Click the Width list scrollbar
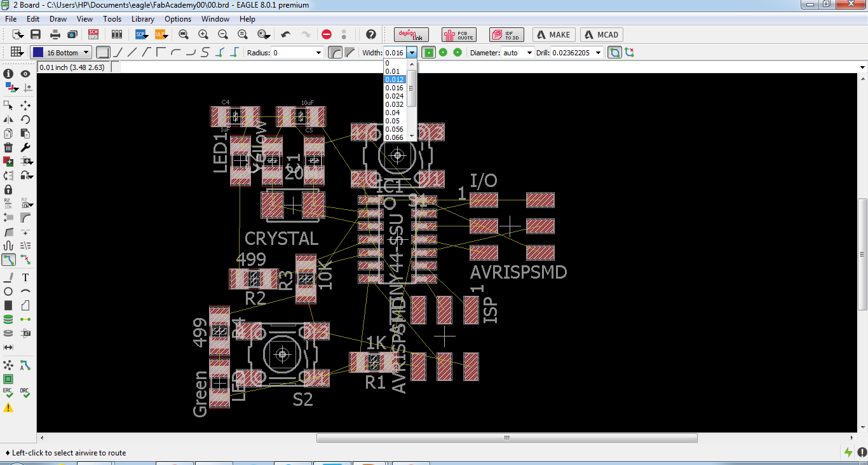The height and width of the screenshot is (465, 868). 412,100
